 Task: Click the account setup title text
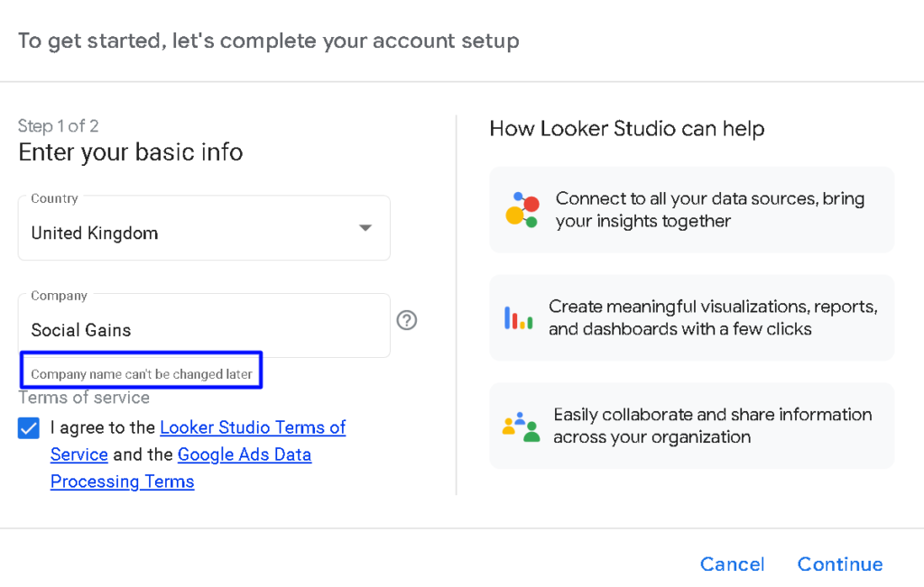point(269,41)
